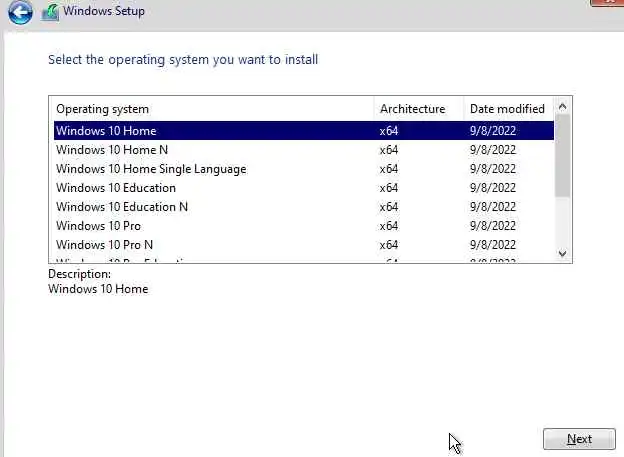Click the 9/8/2022 date for Windows 10 Education
Viewport: 624px width, 457px height.
coord(493,187)
